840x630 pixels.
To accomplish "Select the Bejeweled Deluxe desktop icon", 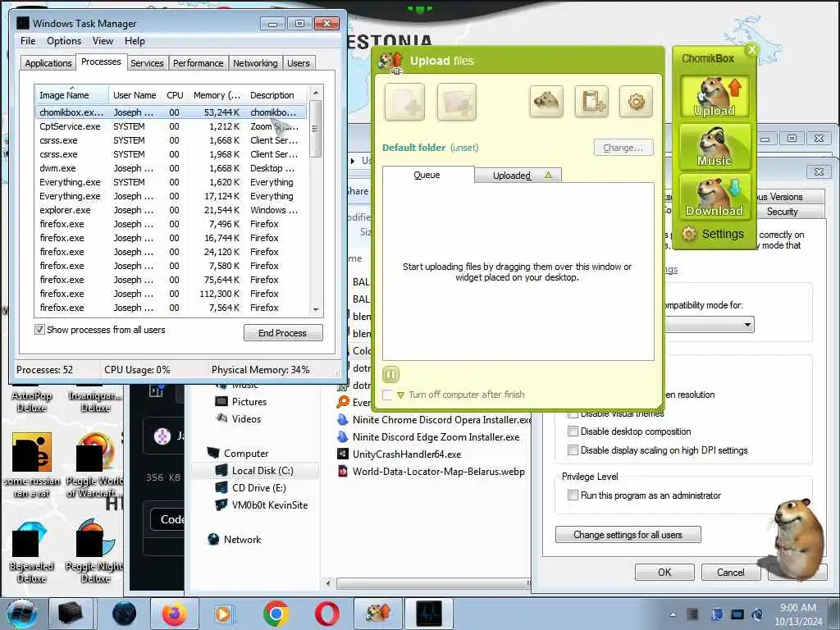I will (32, 552).
